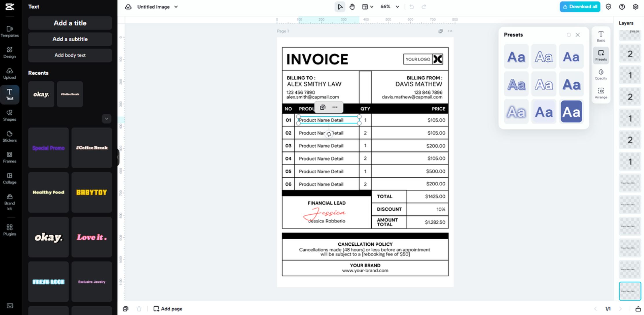Expand the Untitled image name dropdown
Image resolution: width=644 pixels, height=315 pixels.
click(x=176, y=7)
